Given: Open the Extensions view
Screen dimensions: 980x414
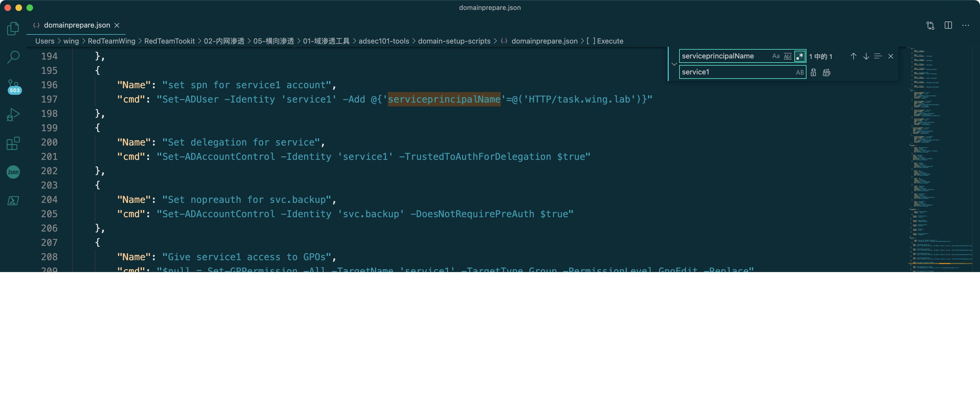Looking at the screenshot, I should (x=13, y=143).
